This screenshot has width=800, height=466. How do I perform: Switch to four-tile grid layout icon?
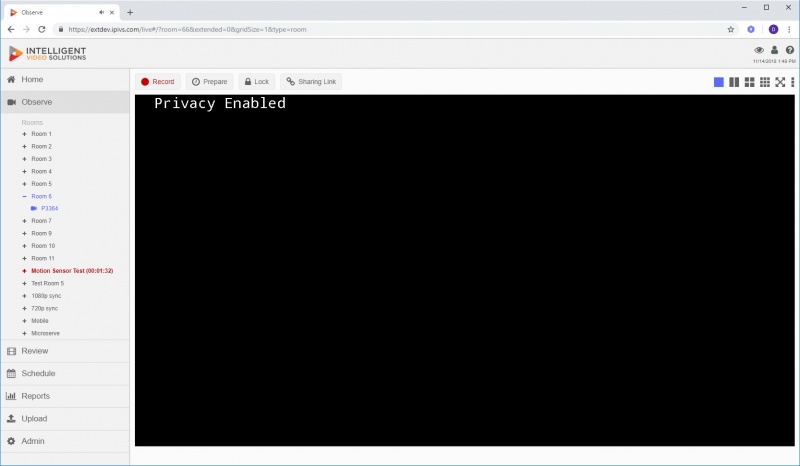(x=749, y=82)
